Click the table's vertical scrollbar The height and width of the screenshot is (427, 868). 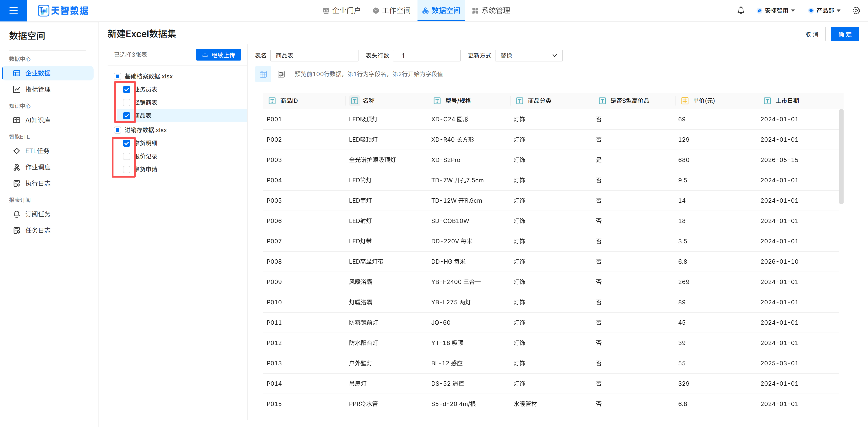click(841, 156)
